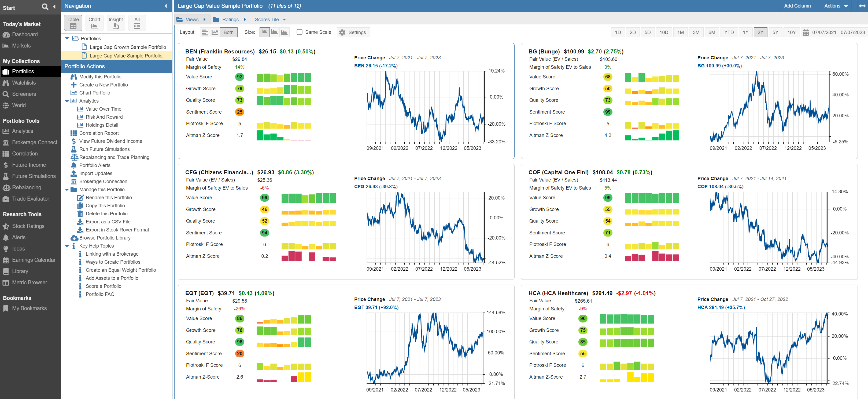Click the Settings gear icon
Screen dimensions: 868x399
click(x=342, y=32)
